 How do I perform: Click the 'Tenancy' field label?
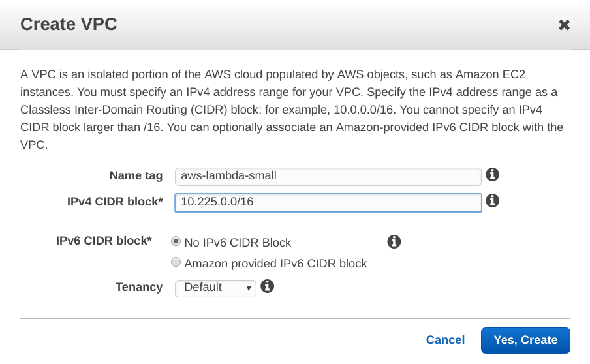(139, 287)
